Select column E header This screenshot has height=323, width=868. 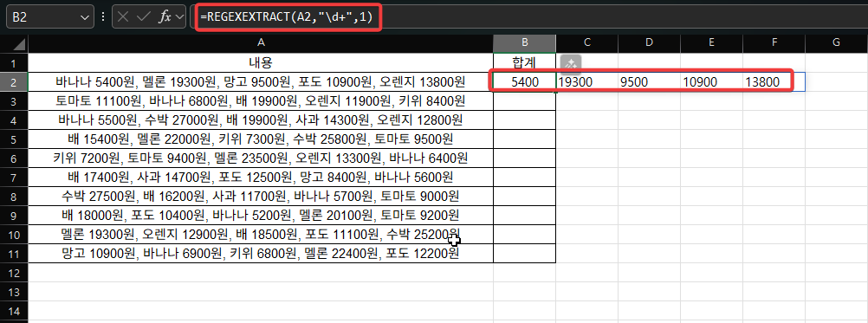tap(711, 43)
